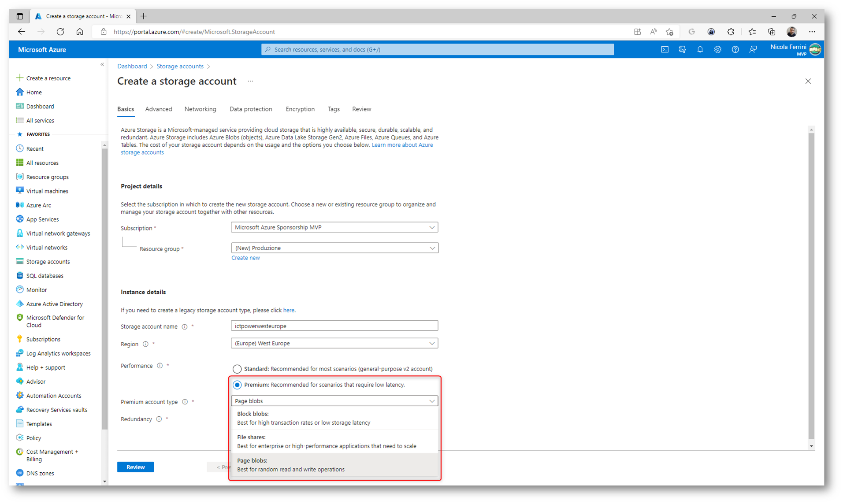Open Azure Active Directory in sidebar
This screenshot has width=843, height=504.
[54, 304]
